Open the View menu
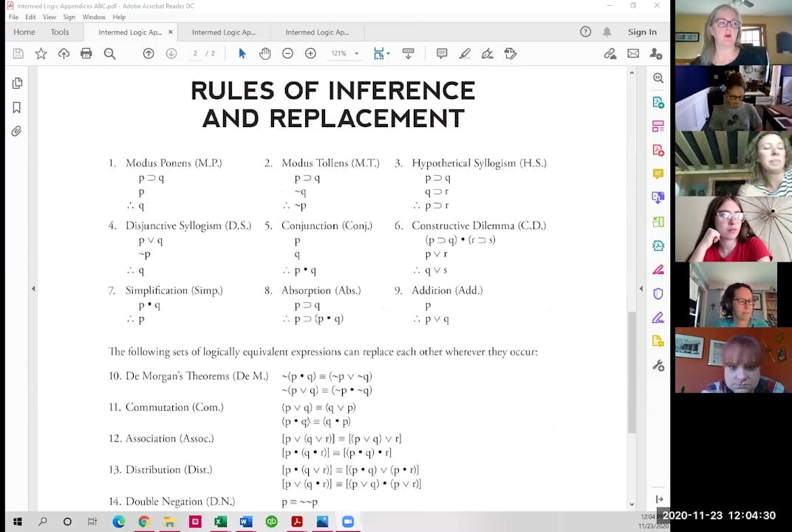Image resolution: width=792 pixels, height=532 pixels. [49, 17]
